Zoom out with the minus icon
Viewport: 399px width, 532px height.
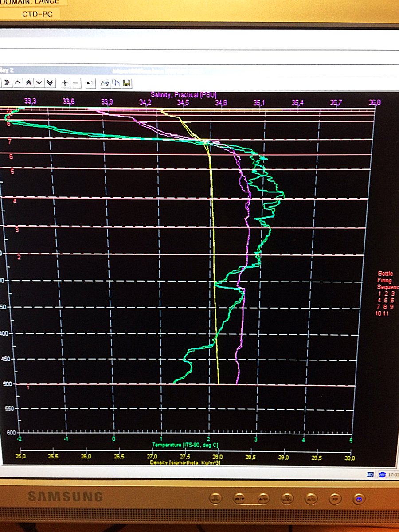point(76,83)
